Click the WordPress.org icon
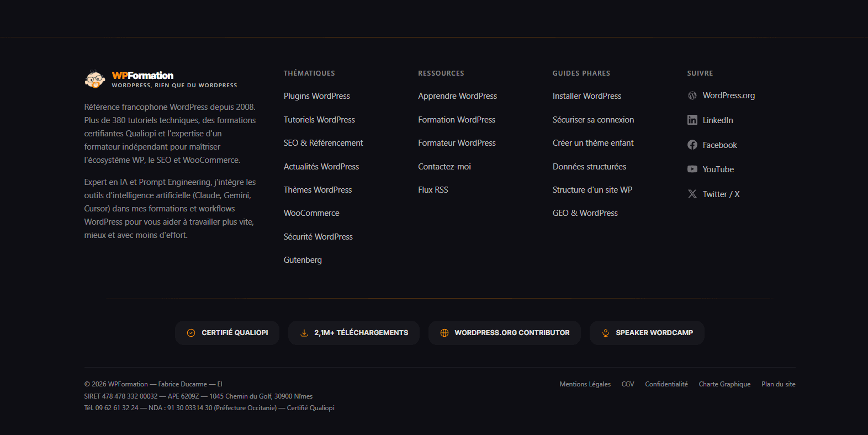Screen dimensions: 868x435 click(692, 96)
